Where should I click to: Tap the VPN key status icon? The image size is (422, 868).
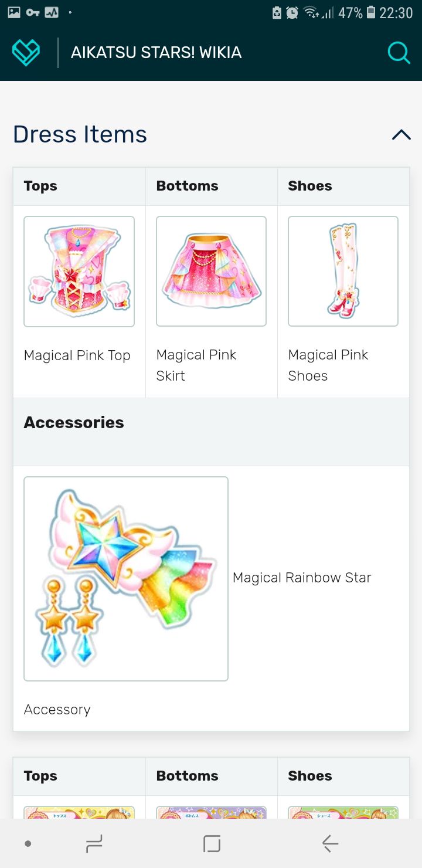(x=32, y=12)
